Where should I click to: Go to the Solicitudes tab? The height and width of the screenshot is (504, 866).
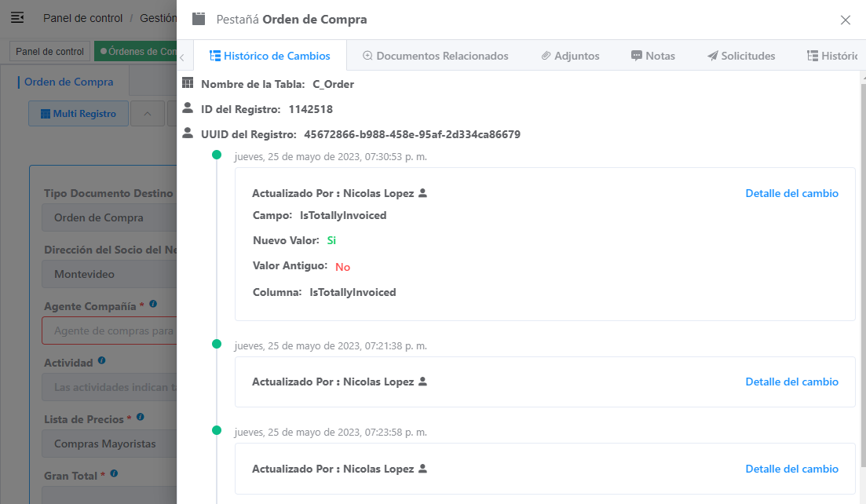tap(740, 56)
